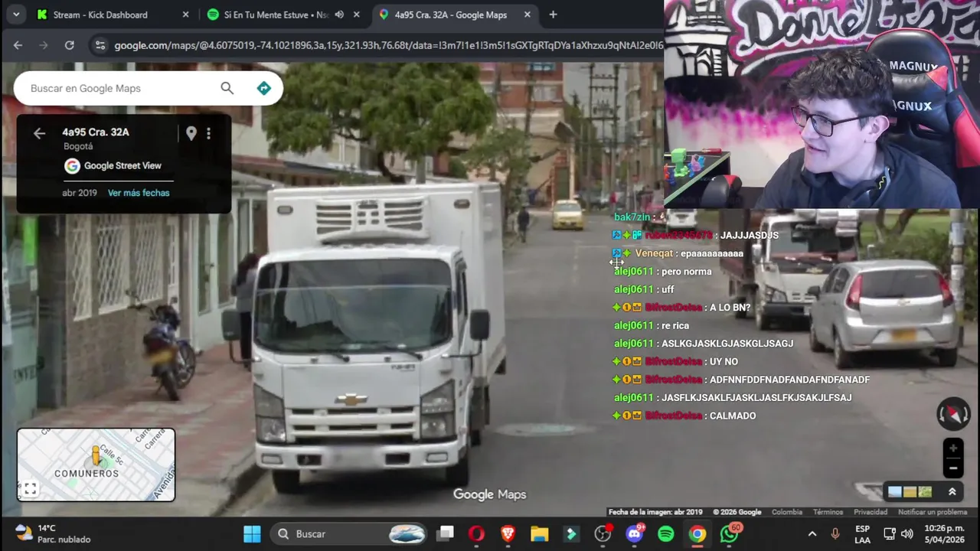Screen dimensions: 980x551
Task: Click the Comuneros minimap thumbnail
Action: (96, 465)
